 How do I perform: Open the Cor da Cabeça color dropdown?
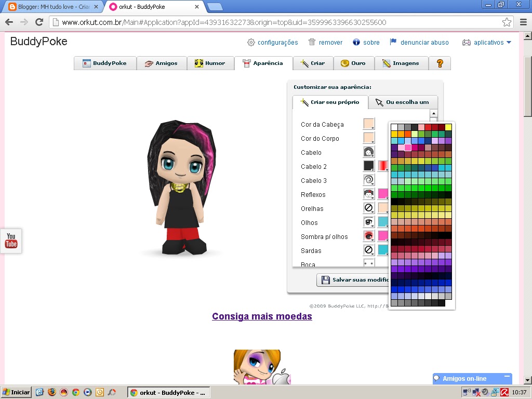(369, 124)
